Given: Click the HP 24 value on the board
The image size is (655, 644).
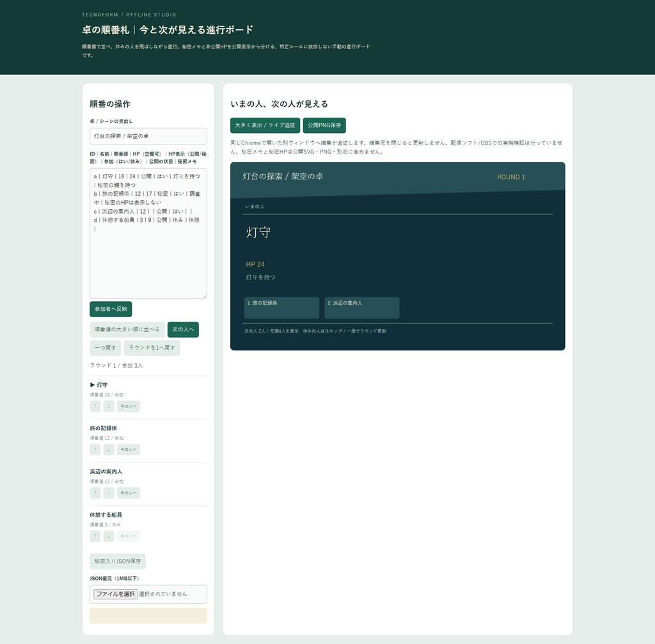Looking at the screenshot, I should [255, 264].
